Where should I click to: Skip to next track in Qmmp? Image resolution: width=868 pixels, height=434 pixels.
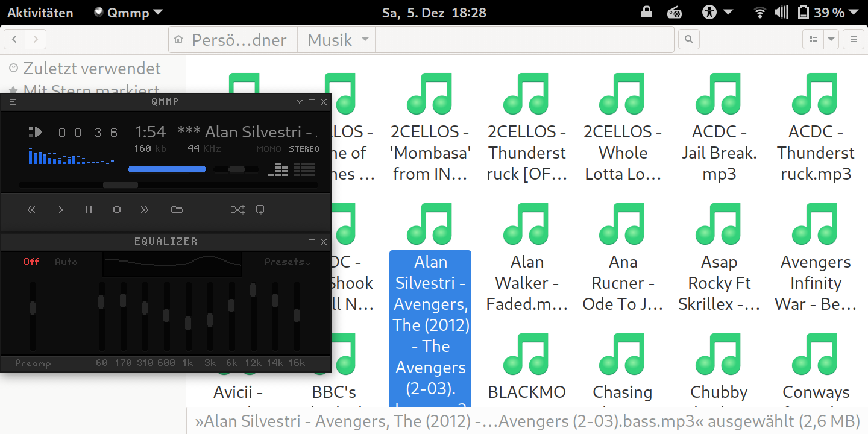(145, 210)
